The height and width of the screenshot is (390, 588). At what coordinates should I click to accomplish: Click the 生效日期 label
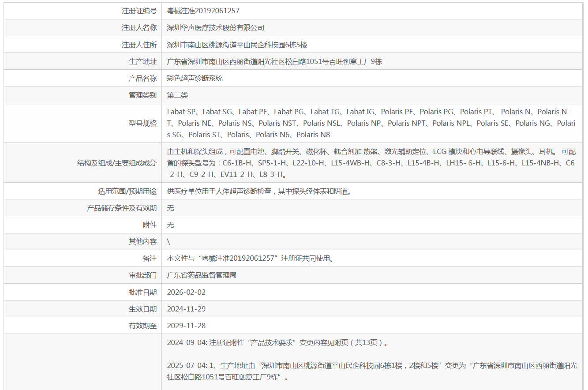142,309
